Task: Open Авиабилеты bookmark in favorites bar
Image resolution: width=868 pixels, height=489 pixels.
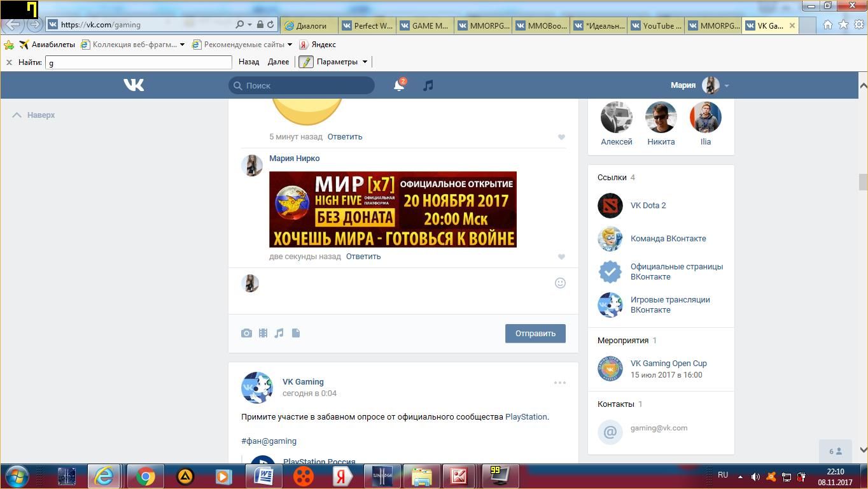Action: tap(48, 45)
